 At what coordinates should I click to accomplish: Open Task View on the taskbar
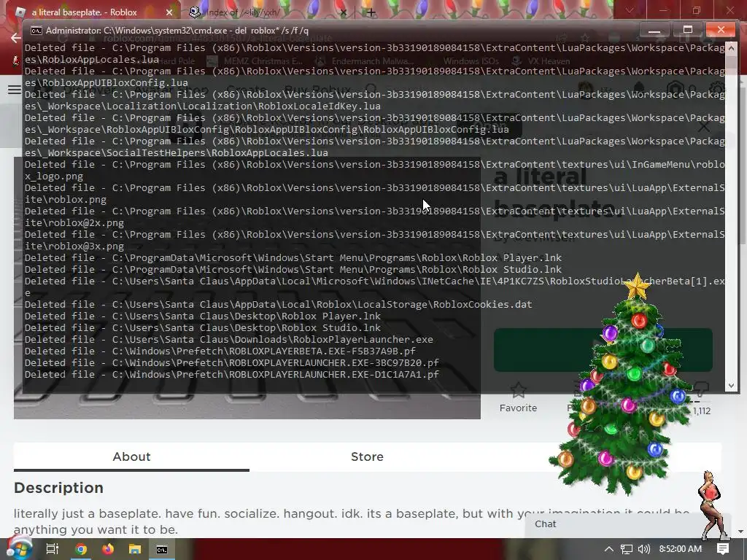[x=52, y=549]
